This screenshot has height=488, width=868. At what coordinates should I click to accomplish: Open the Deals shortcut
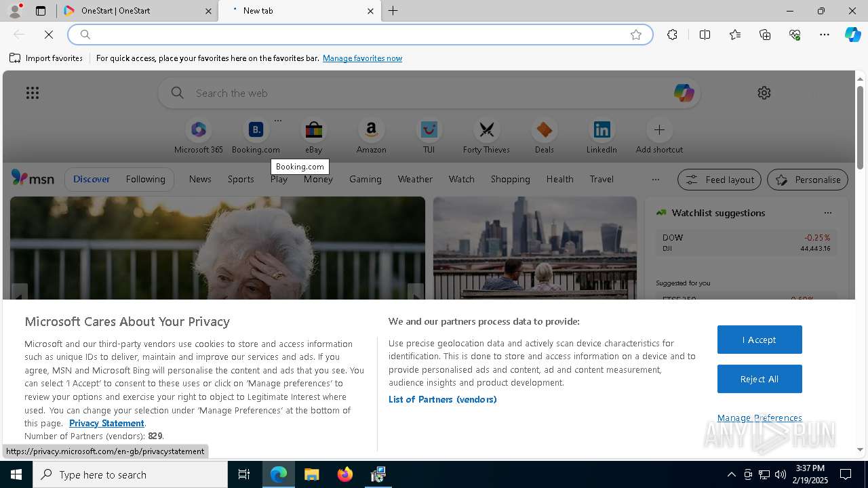(544, 136)
